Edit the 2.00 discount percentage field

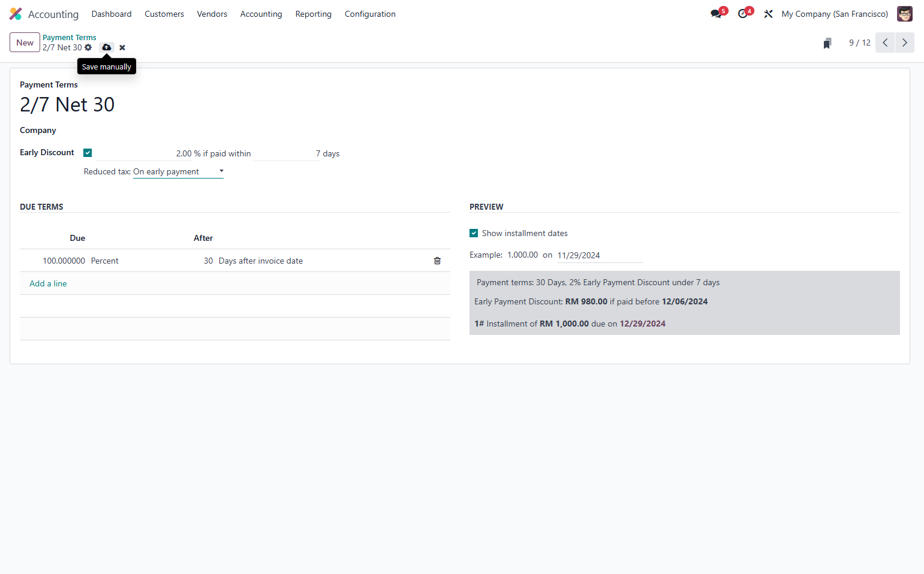pos(144,153)
